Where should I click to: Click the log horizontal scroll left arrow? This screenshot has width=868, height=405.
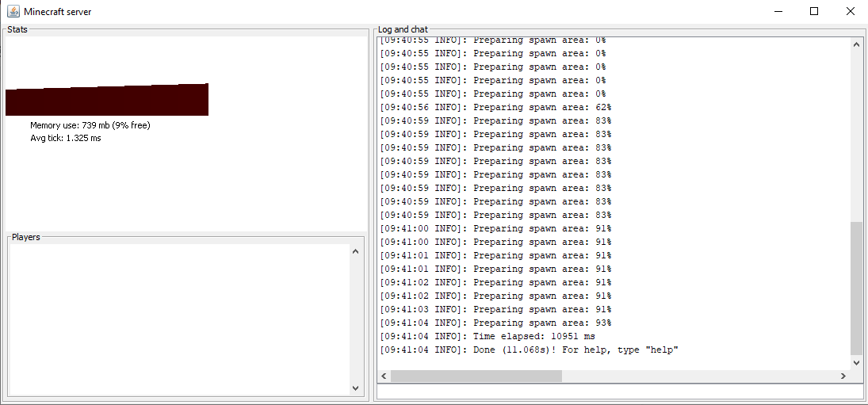(384, 376)
